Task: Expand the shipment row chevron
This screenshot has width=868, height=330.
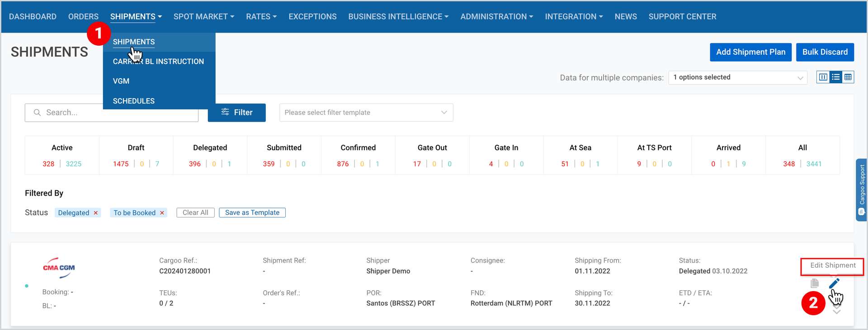Action: pyautogui.click(x=837, y=311)
